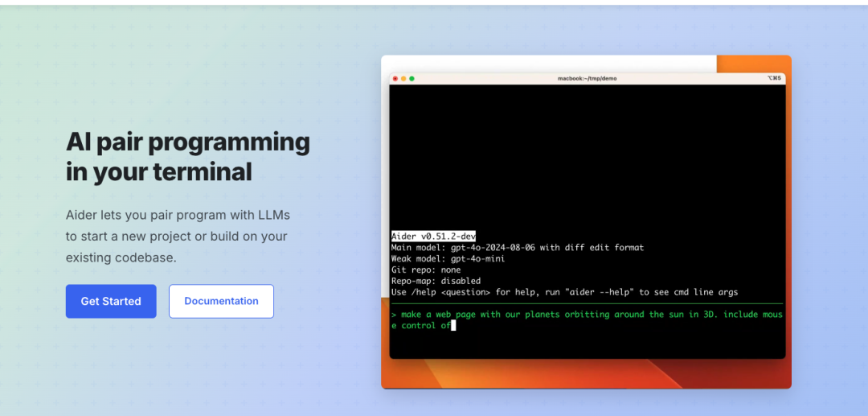
Task: Click the Aider v0.51.2-dev highlighted line
Action: click(433, 236)
